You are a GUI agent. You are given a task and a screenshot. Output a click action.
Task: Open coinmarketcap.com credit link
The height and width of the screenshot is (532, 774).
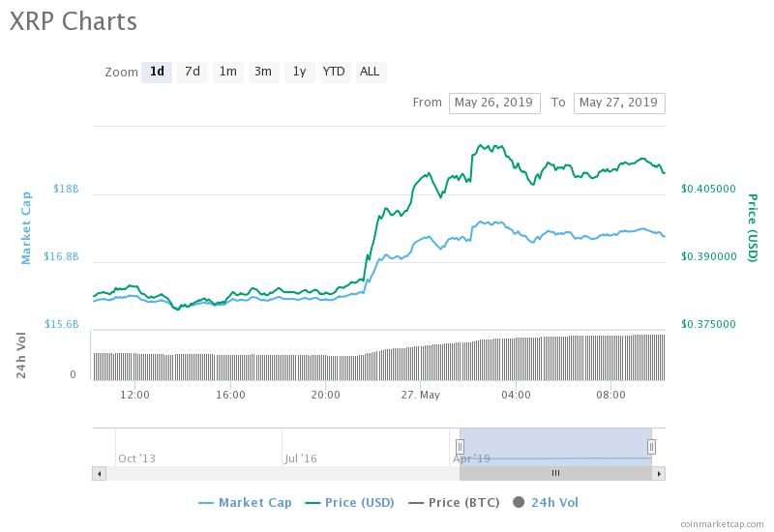pyautogui.click(x=722, y=524)
